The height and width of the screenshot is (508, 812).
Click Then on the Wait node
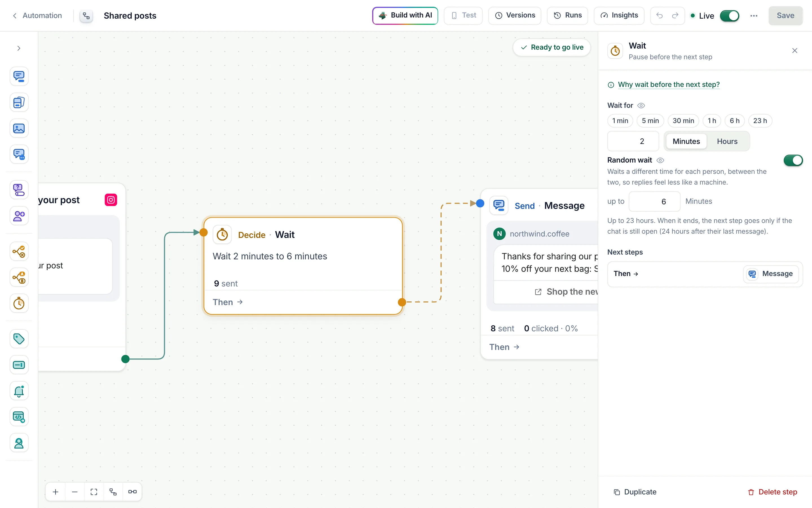pos(228,302)
